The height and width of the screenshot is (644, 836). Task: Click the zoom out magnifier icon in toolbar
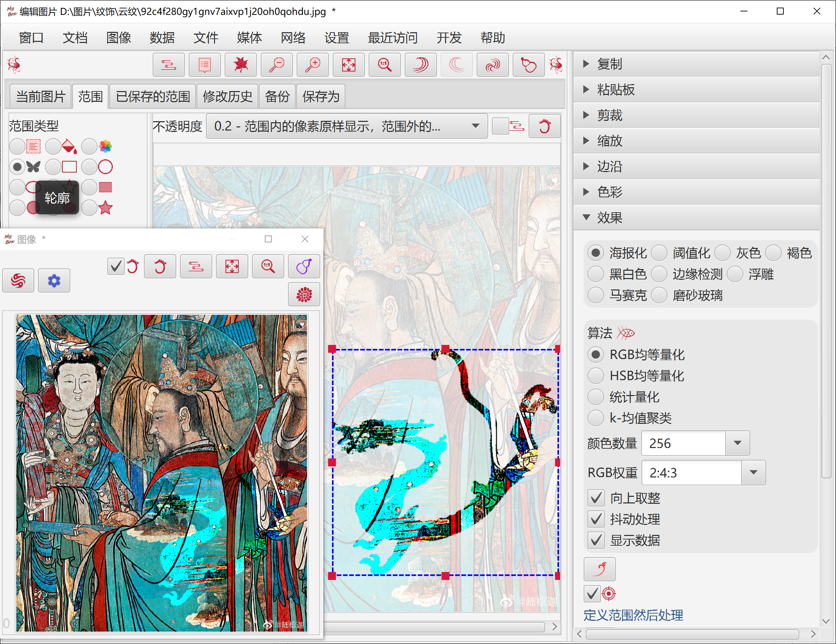click(x=277, y=65)
